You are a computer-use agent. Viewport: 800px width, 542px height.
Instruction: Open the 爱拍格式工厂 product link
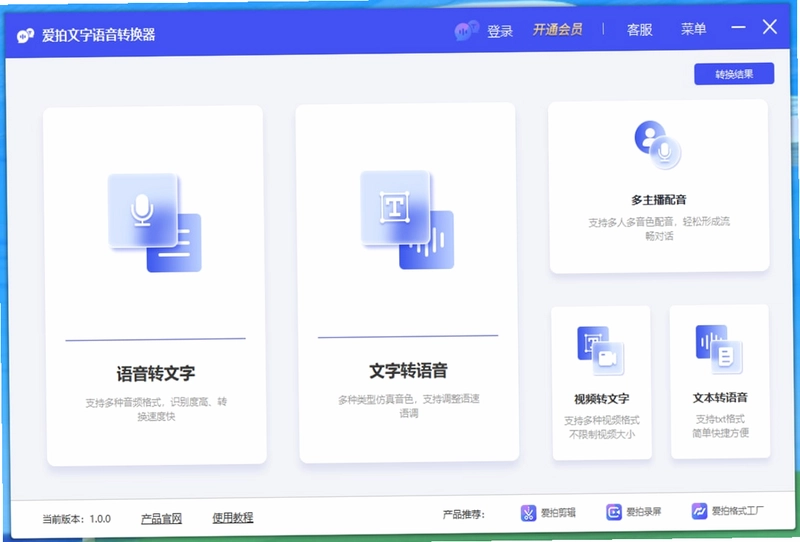(738, 510)
